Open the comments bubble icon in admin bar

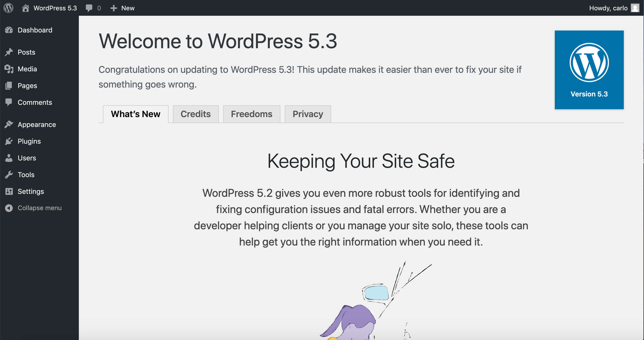click(x=89, y=8)
